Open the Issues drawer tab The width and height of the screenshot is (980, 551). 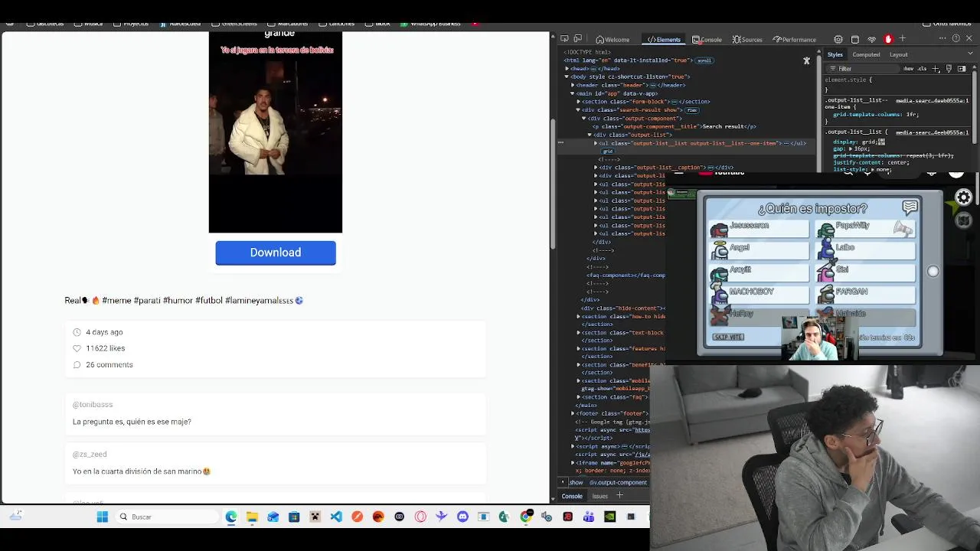600,497
